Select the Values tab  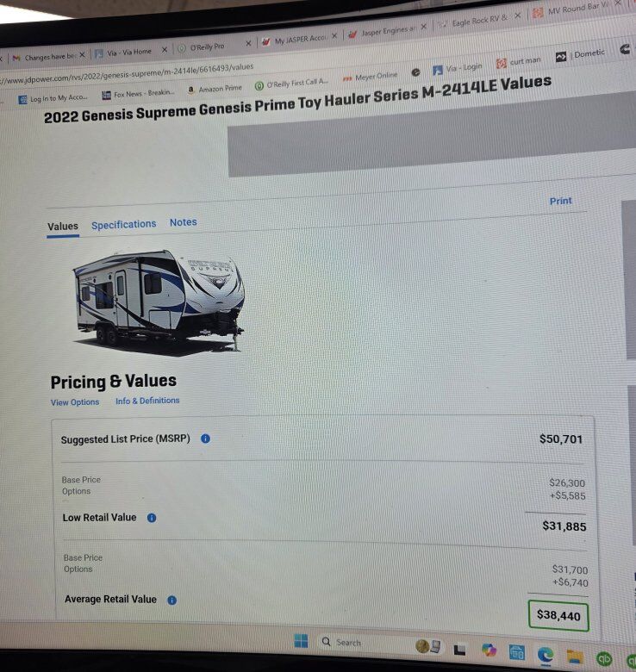[63, 227]
